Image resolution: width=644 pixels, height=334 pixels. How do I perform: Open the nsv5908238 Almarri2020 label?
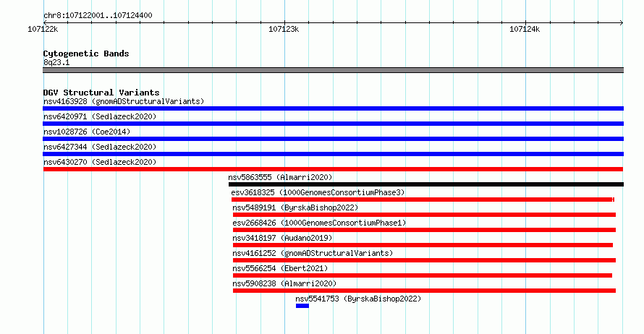[x=284, y=283]
